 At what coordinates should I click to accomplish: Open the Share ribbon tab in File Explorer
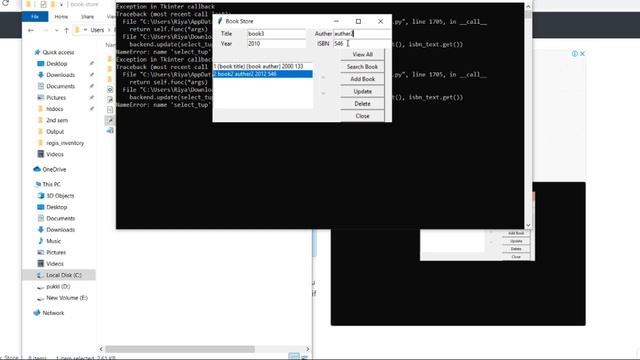click(87, 16)
